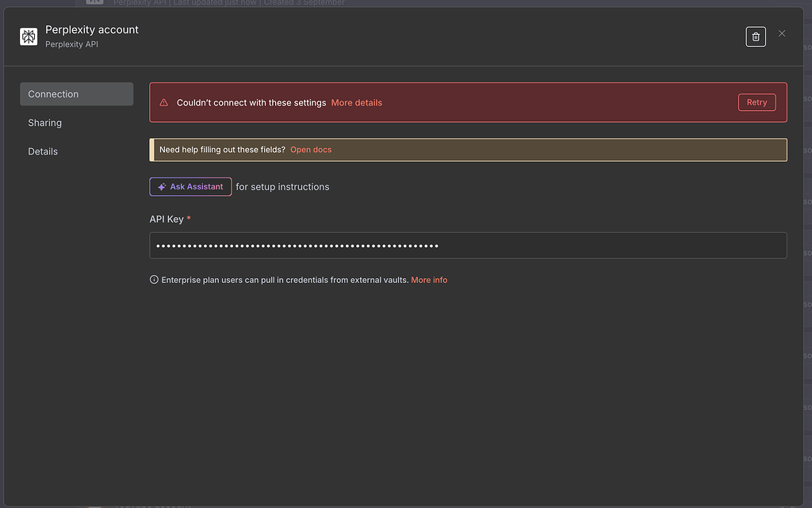The height and width of the screenshot is (508, 812).
Task: Click the Perplexity account title text
Action: pyautogui.click(x=91, y=29)
